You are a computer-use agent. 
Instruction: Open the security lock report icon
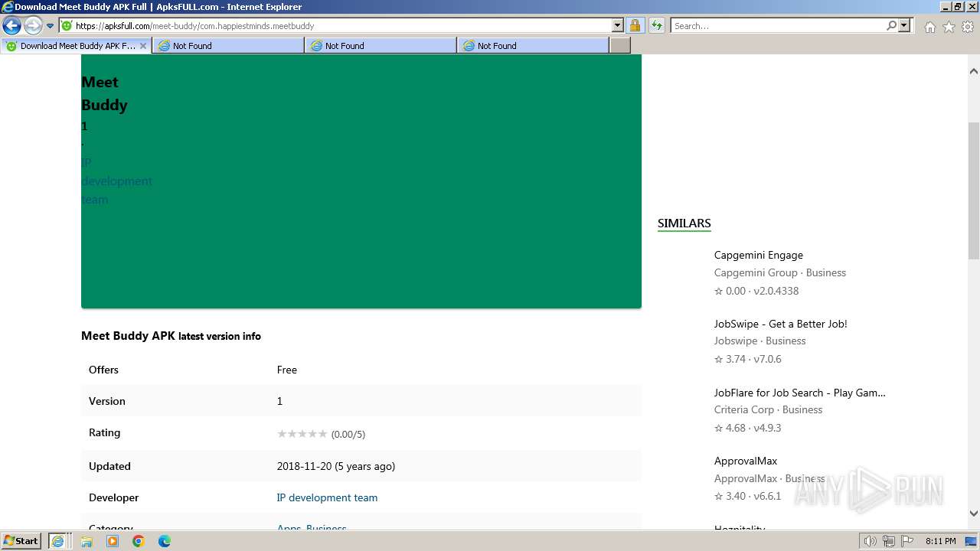pos(635,25)
